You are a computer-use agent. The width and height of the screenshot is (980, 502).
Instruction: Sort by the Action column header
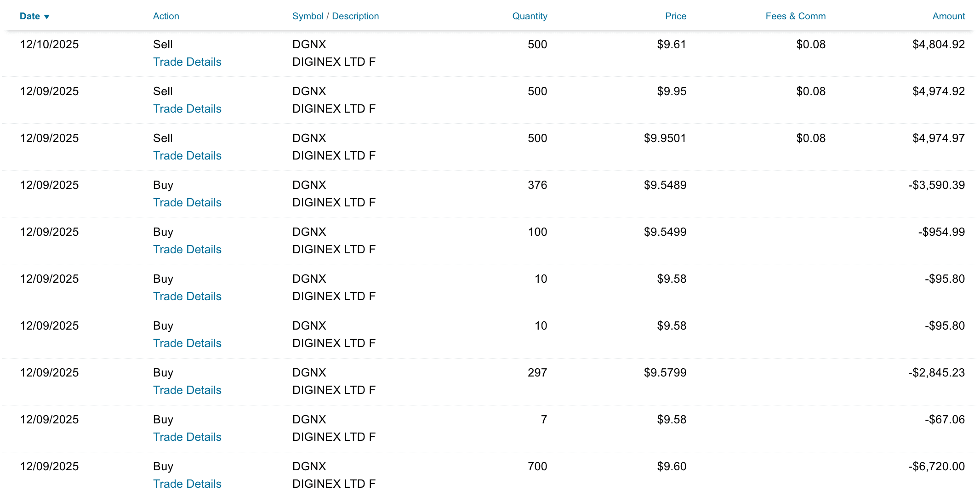pos(166,17)
